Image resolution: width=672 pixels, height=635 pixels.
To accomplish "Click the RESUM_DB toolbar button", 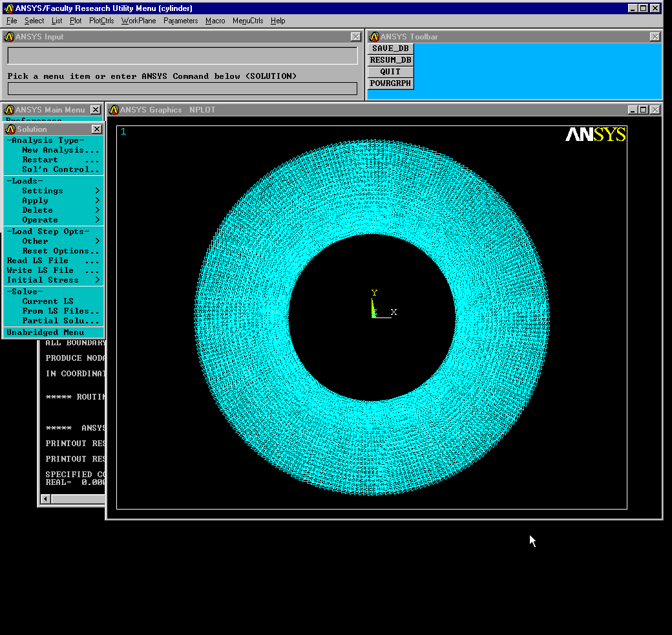I will [x=390, y=60].
